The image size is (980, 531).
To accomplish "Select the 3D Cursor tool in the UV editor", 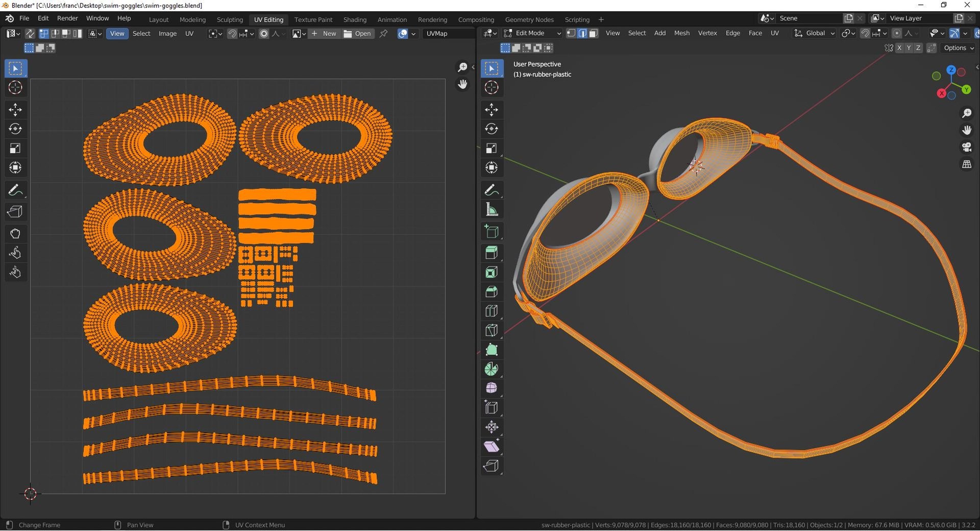I will [x=15, y=87].
